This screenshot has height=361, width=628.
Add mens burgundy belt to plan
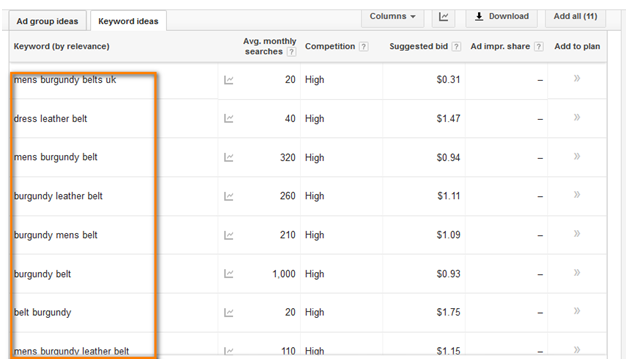[577, 156]
